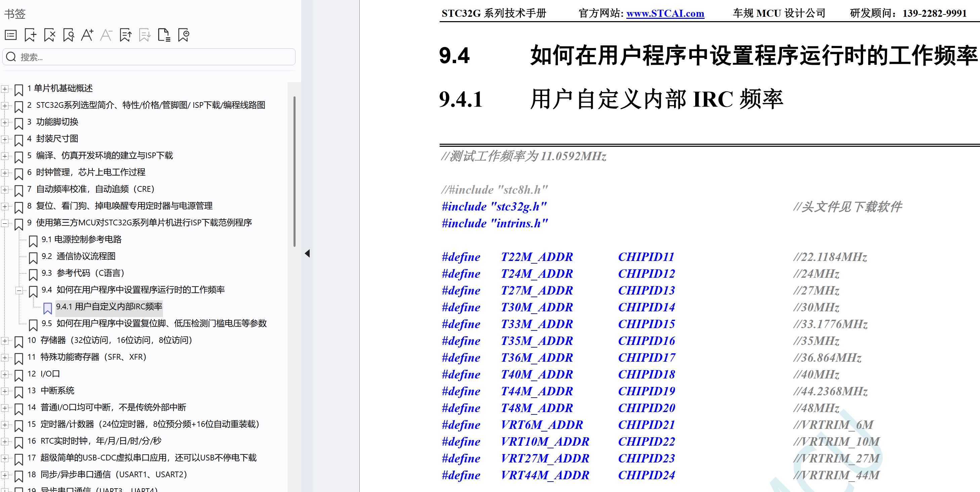Collapse chapter 9 ISP下载范例程序 node
The image size is (980, 492).
click(5, 223)
